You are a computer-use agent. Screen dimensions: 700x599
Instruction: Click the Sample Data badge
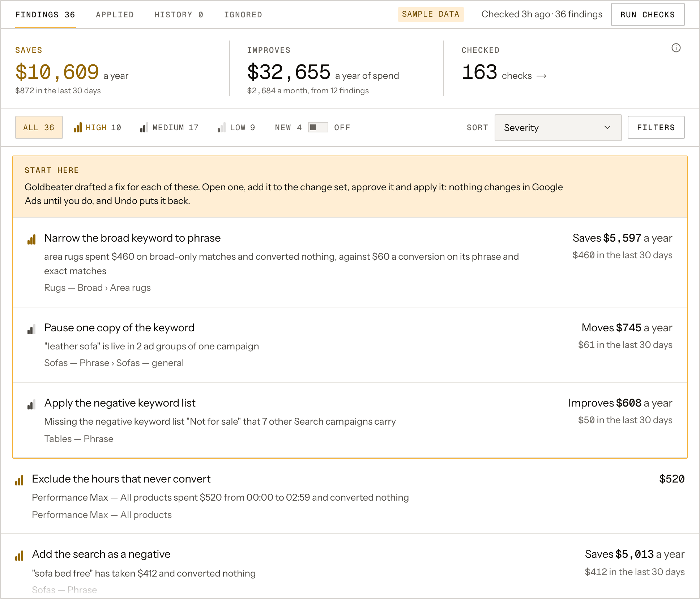(x=431, y=14)
